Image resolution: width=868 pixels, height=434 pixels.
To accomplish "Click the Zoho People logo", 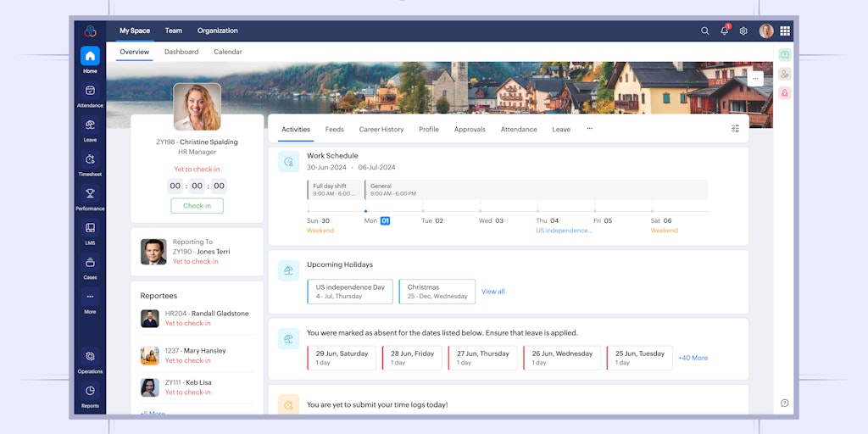I will pyautogui.click(x=90, y=31).
